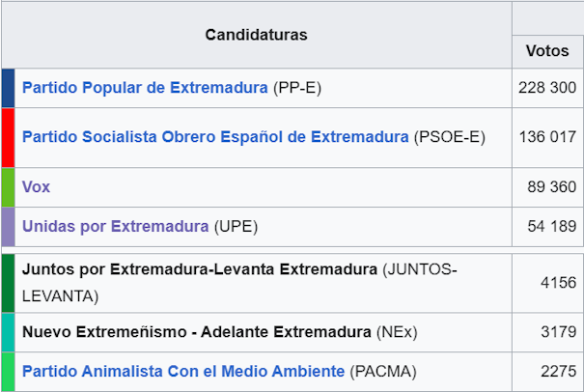Open the Partido Animalista Con el Medio Ambiente link
Viewport: 584px width, 392px height.
pyautogui.click(x=183, y=371)
